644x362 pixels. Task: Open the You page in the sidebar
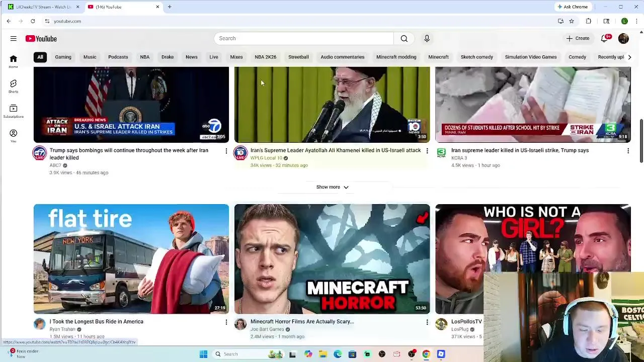click(x=14, y=136)
